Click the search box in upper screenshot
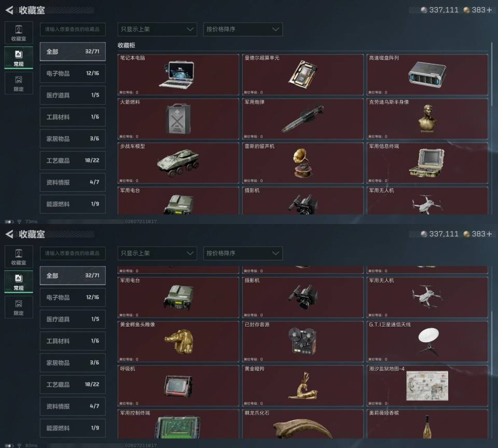 (73, 29)
